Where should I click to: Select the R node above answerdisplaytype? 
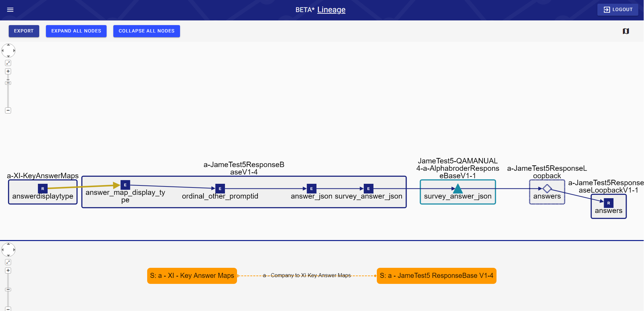coord(43,189)
